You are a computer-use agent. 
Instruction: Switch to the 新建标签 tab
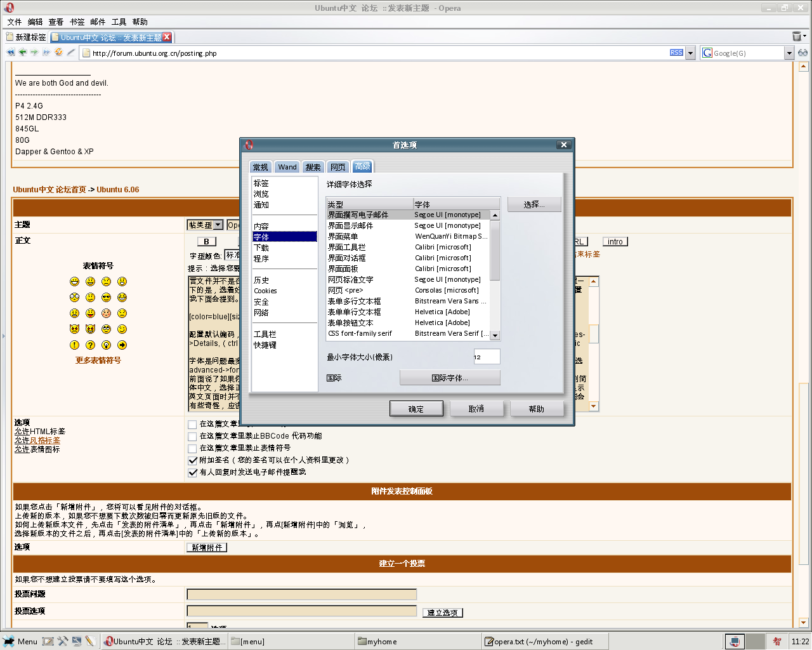(25, 37)
